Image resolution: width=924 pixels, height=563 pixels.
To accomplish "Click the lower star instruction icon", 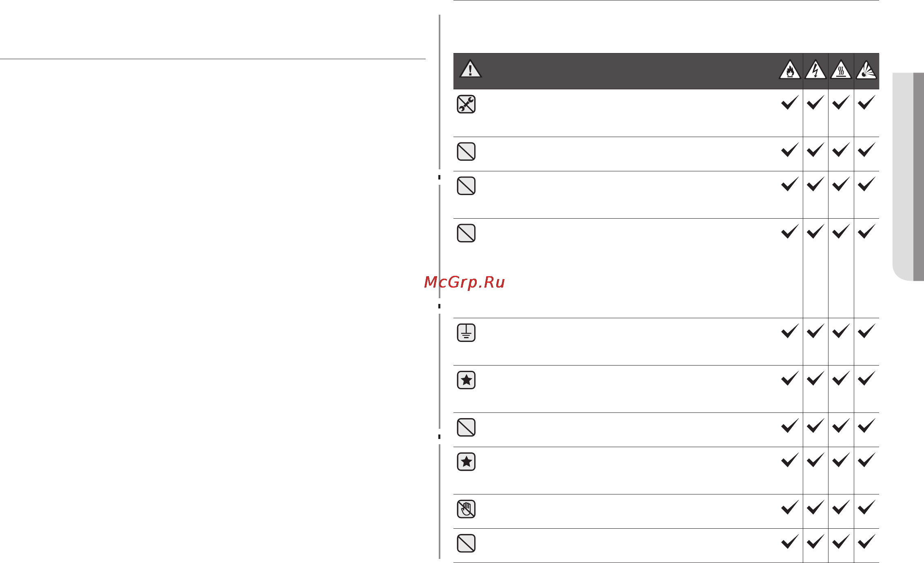I will [x=466, y=461].
